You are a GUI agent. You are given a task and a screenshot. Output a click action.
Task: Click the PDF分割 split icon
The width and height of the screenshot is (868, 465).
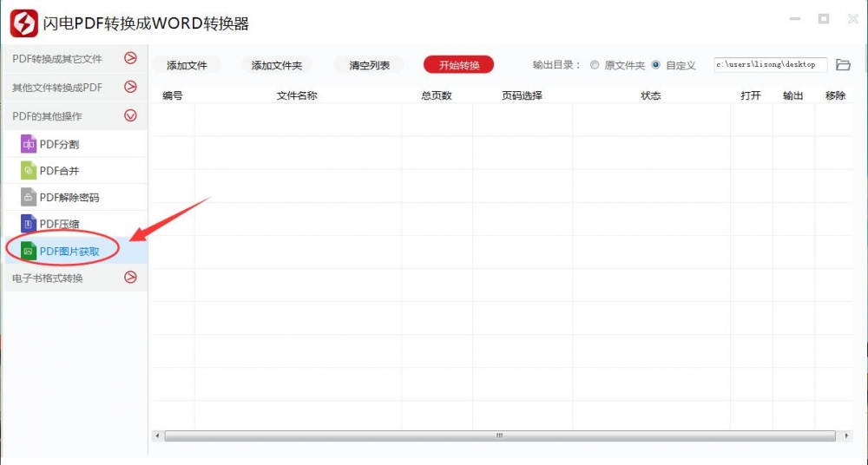pos(29,144)
